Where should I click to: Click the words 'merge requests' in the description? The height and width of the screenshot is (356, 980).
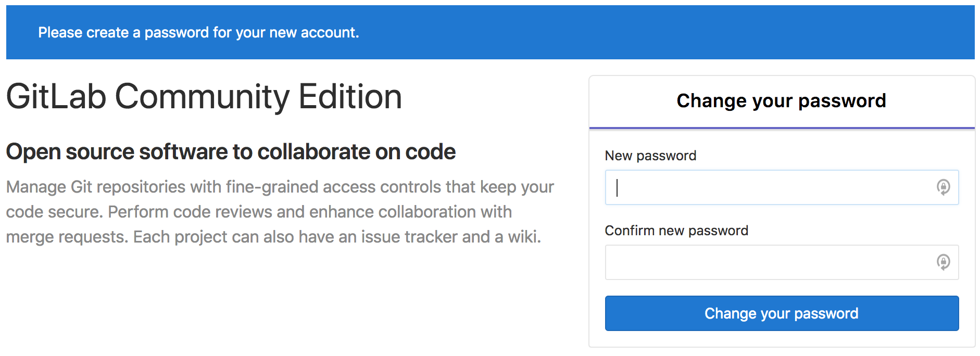coord(67,237)
